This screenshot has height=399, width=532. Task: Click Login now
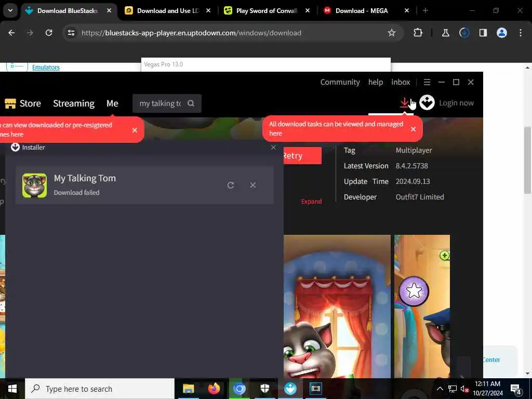pyautogui.click(x=456, y=103)
